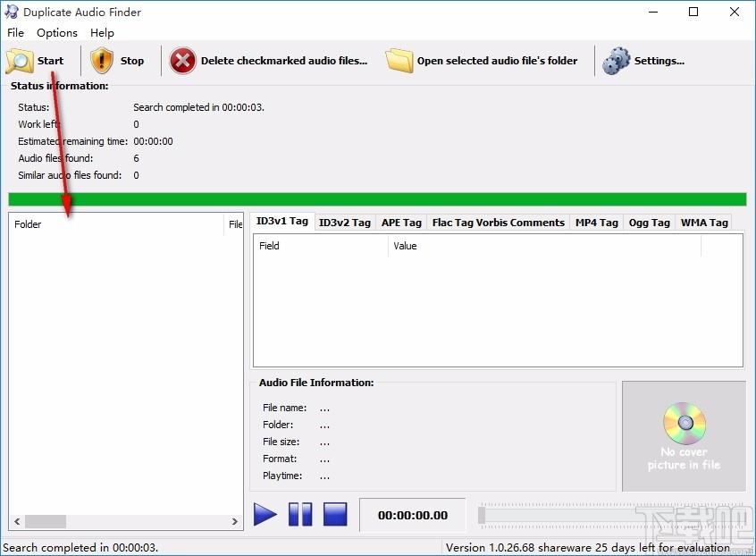The width and height of the screenshot is (756, 556).
Task: Minimize the Duplicate Audio Finder window
Action: 653,12
